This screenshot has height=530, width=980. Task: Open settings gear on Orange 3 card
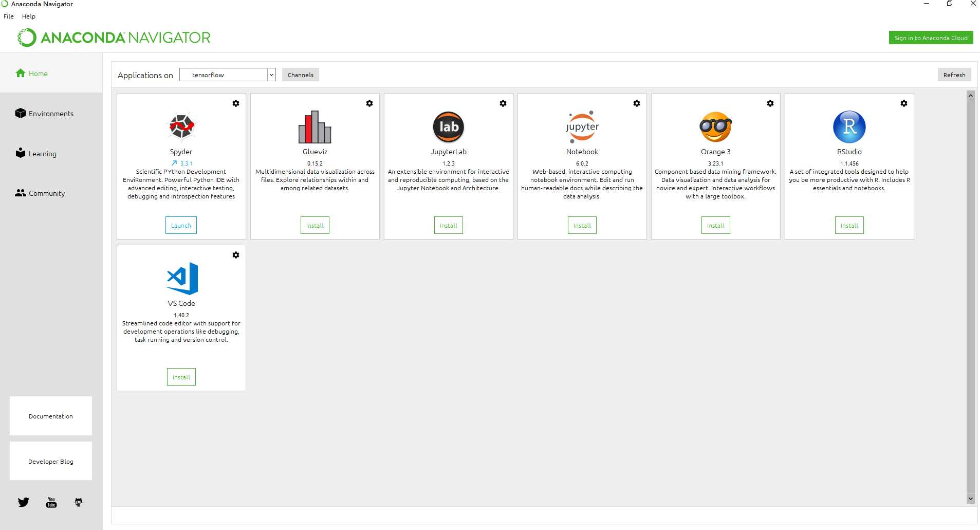(770, 103)
